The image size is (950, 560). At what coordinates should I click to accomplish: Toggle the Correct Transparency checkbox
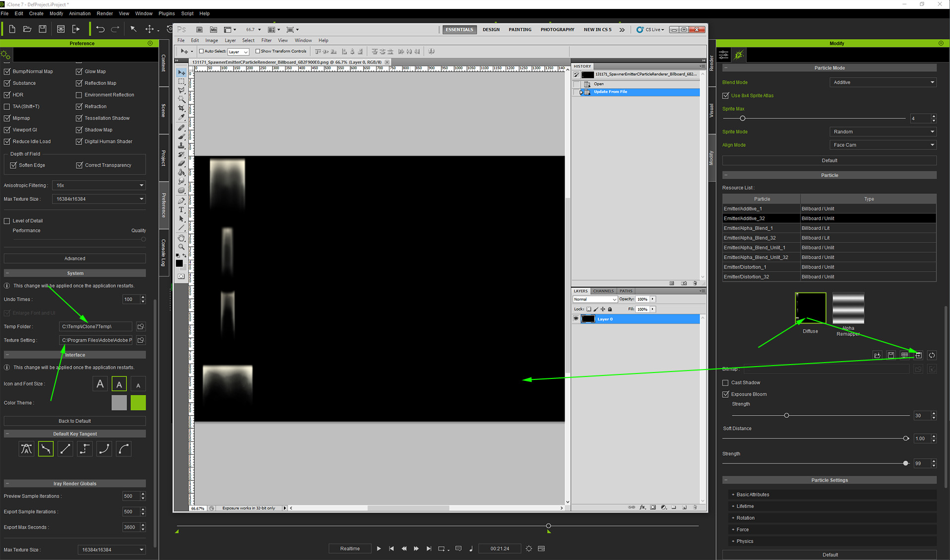pyautogui.click(x=79, y=165)
